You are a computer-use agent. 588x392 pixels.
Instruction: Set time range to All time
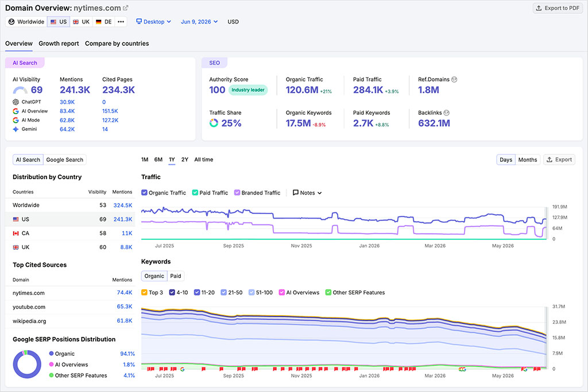(204, 160)
